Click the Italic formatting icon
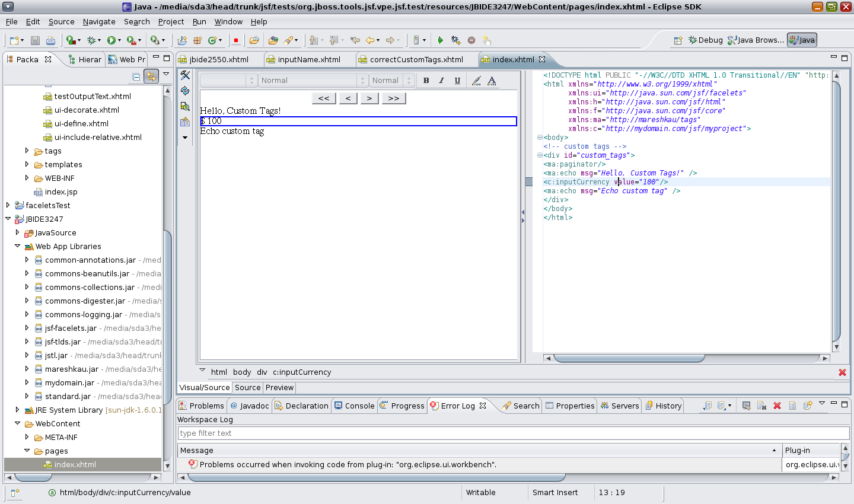 [441, 81]
